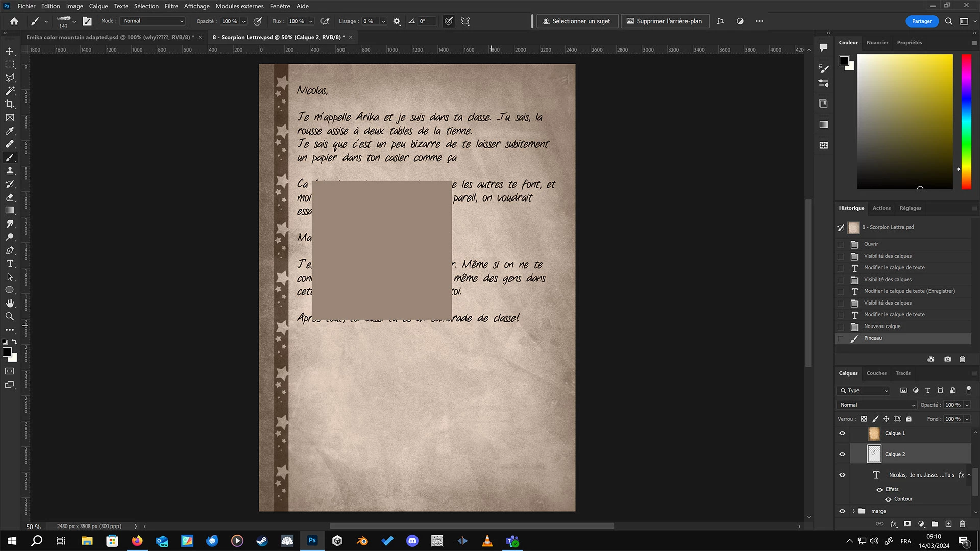Select the Eyedropper tool
Screen dimensions: 980x551
point(10,131)
